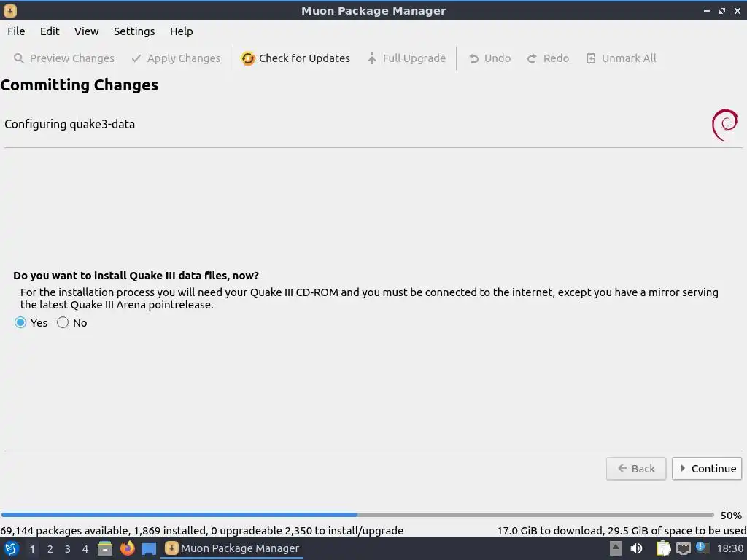
Task: Click the Back button
Action: click(x=636, y=469)
